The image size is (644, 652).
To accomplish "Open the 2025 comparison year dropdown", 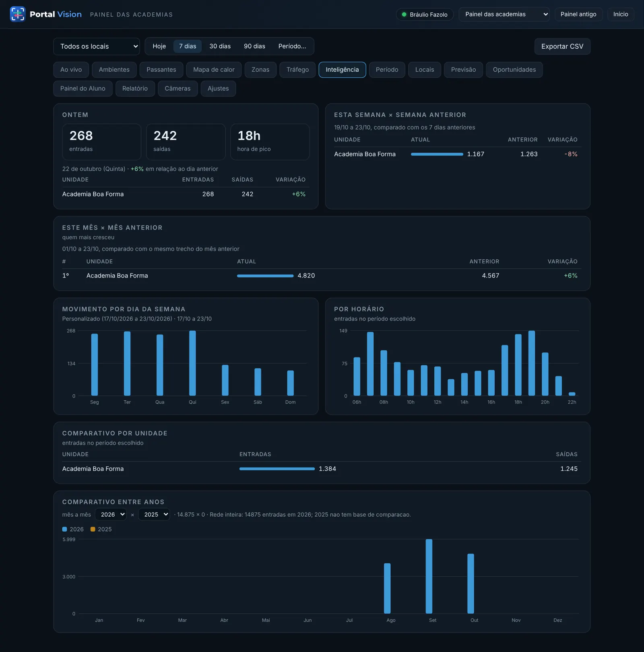I will (154, 514).
